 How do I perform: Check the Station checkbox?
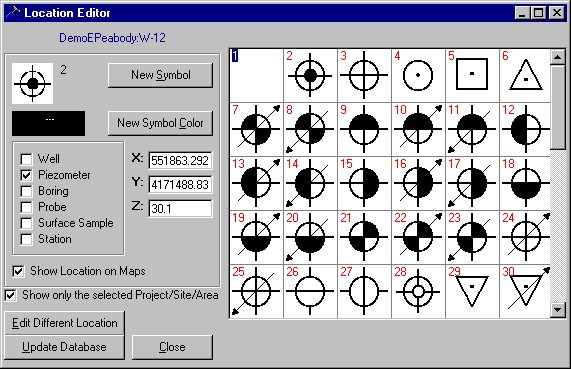[x=26, y=239]
